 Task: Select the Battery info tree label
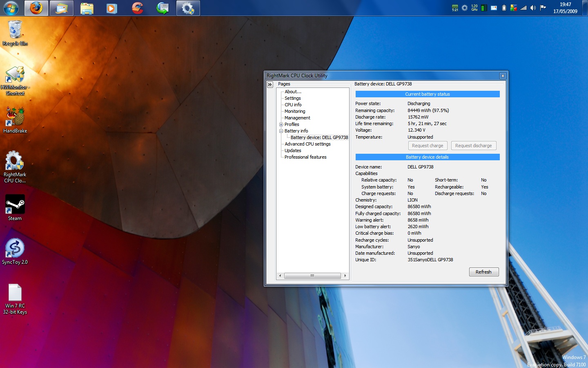(x=296, y=131)
